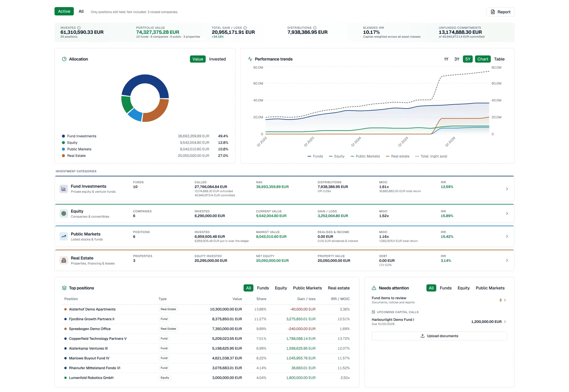Click the calendar icon by Upcoming Capital Calls
569x392 pixels.
coord(373,312)
